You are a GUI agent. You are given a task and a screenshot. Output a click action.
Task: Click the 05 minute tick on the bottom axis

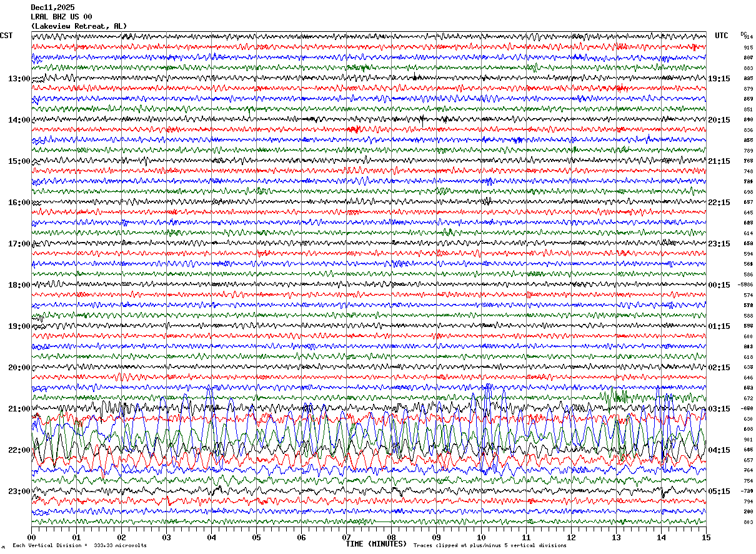pos(256,537)
